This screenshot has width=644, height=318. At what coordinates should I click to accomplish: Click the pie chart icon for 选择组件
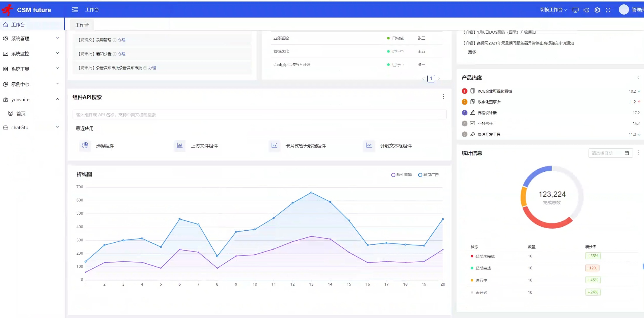85,145
